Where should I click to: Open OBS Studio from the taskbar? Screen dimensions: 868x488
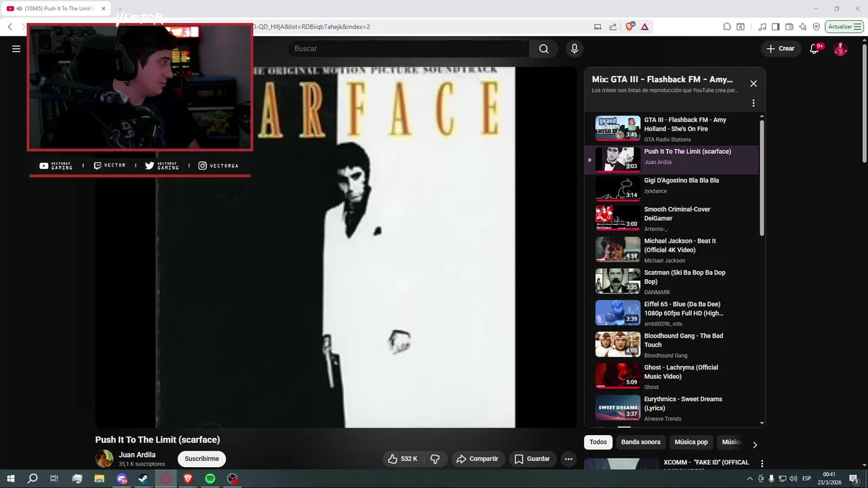point(233,479)
